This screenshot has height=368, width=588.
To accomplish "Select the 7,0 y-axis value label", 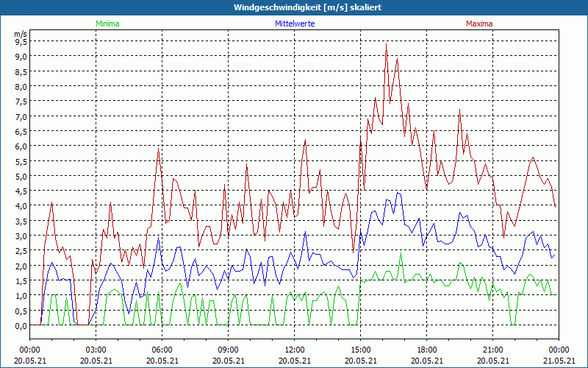I will [x=21, y=116].
